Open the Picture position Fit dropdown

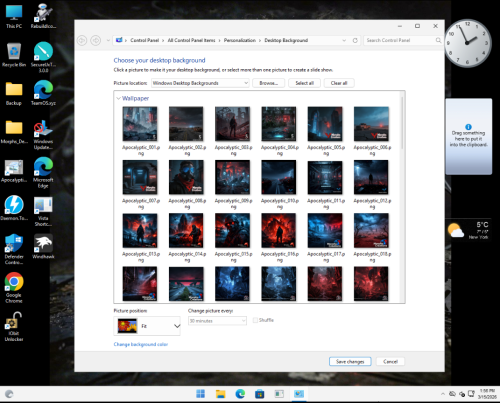[x=147, y=326]
